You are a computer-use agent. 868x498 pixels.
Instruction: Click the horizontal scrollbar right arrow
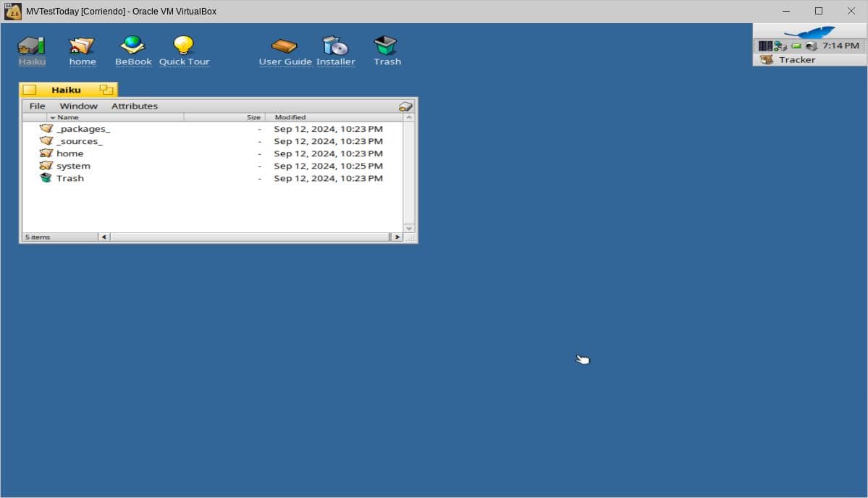point(396,237)
